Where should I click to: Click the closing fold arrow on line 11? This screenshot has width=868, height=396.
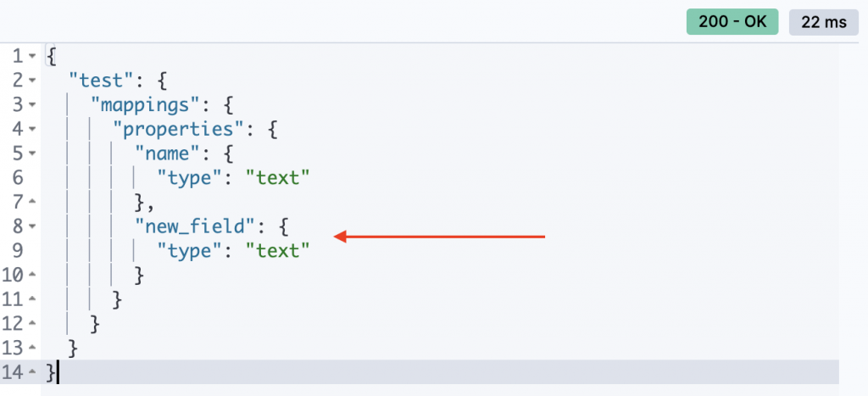[32, 299]
